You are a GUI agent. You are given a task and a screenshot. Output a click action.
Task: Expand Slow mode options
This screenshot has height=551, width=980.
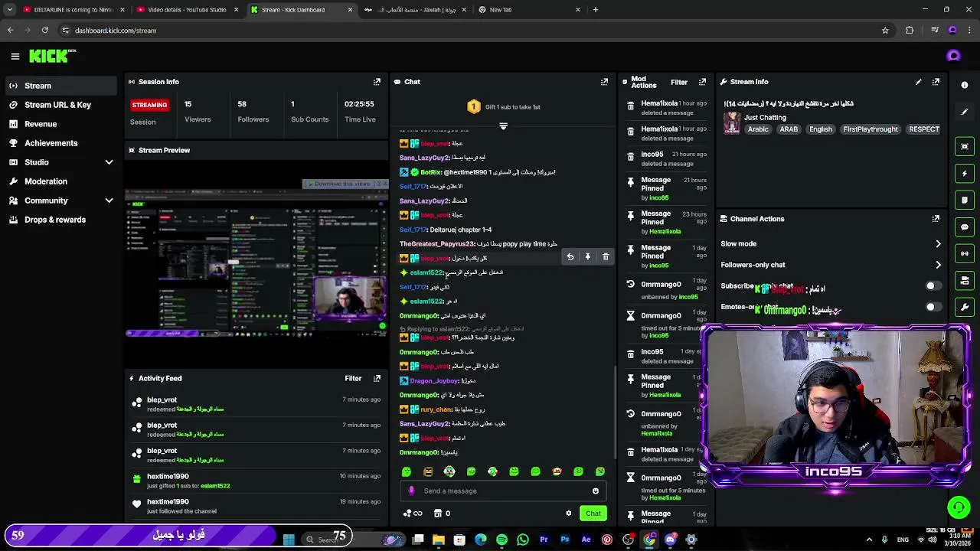pos(938,244)
